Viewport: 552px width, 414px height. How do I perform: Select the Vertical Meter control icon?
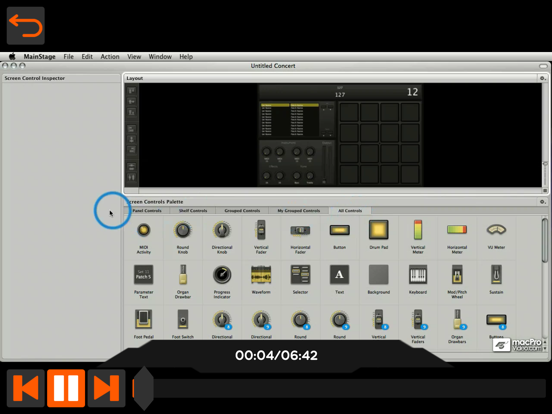pyautogui.click(x=418, y=230)
